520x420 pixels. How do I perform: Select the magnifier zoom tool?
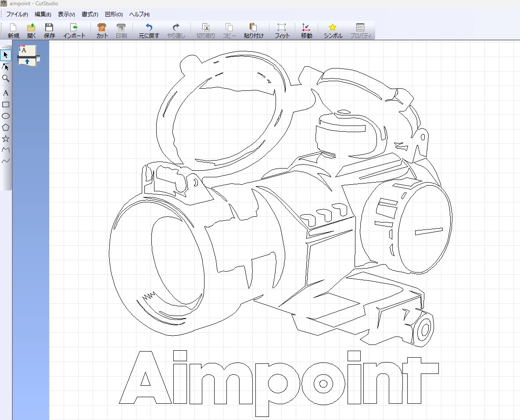point(6,78)
